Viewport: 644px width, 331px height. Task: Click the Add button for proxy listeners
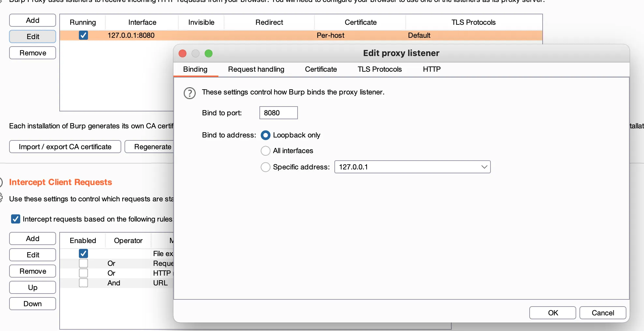pyautogui.click(x=33, y=20)
